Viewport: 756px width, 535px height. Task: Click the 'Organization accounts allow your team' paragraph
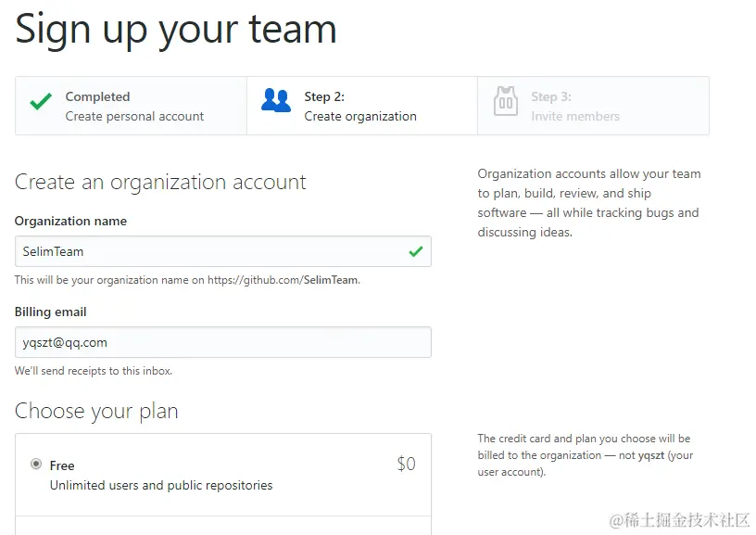click(x=589, y=203)
